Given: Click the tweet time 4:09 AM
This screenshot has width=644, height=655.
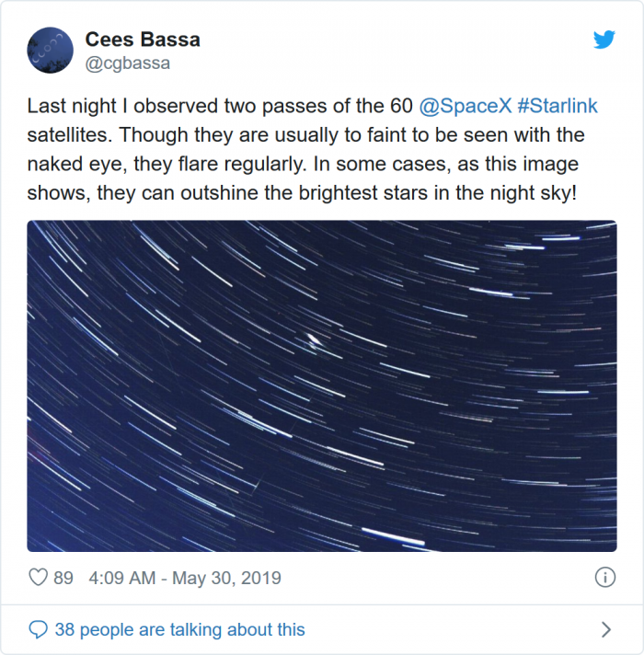Looking at the screenshot, I should pos(124,579).
